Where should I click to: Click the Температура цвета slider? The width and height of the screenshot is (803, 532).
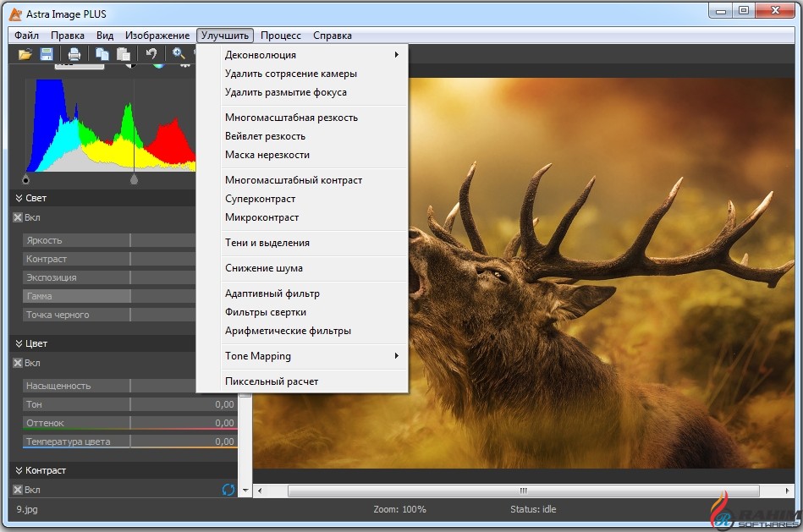(129, 442)
